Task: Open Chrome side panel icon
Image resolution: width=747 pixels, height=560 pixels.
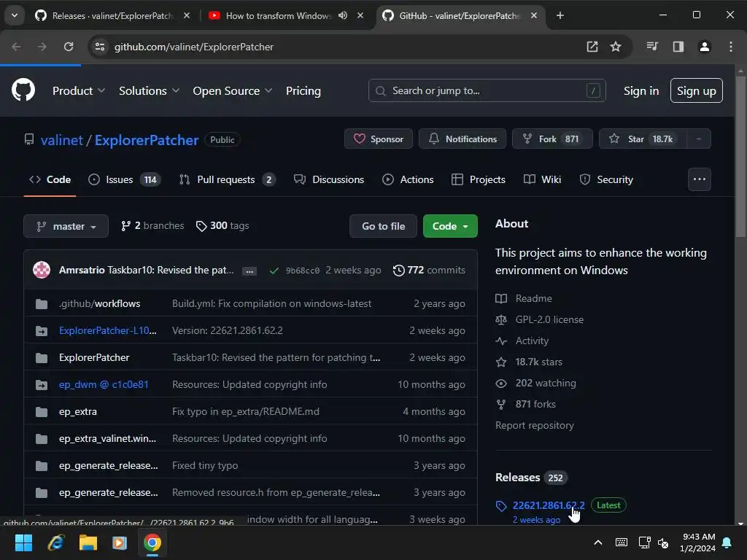Action: tap(678, 47)
